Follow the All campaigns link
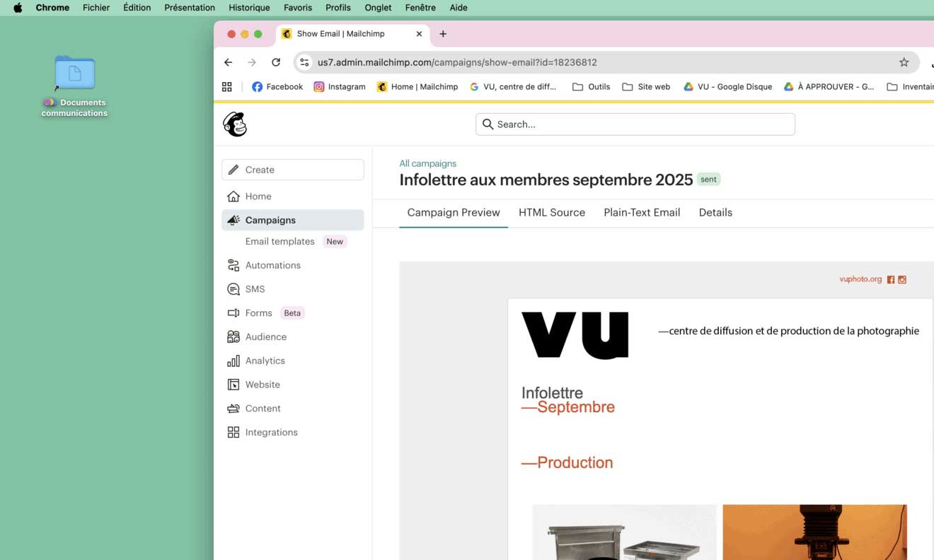The height and width of the screenshot is (560, 934). 427,163
